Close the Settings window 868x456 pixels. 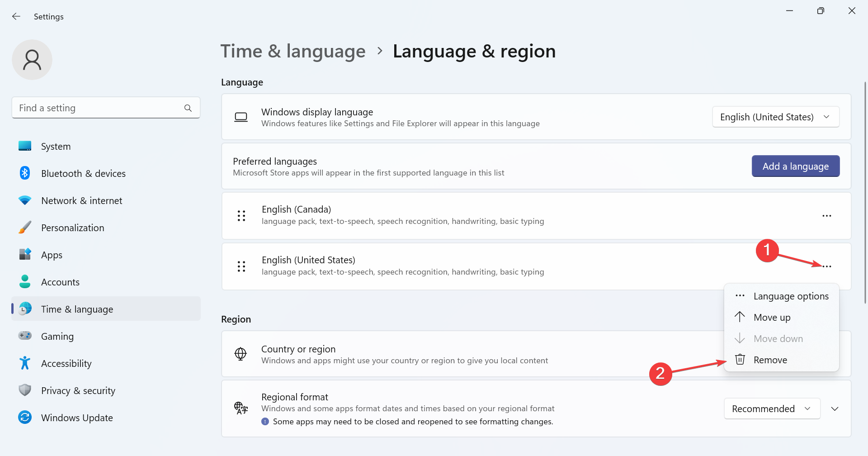point(852,11)
